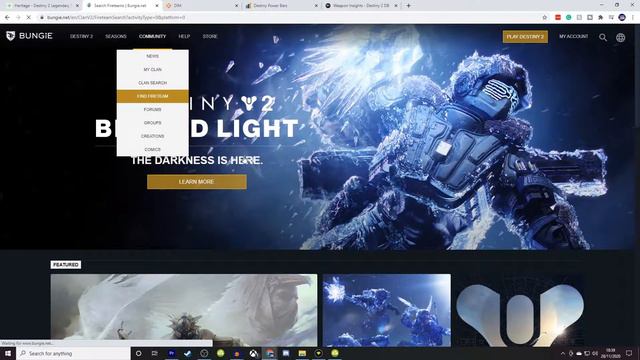
Task: Close the DIM tab
Action: 237,6
